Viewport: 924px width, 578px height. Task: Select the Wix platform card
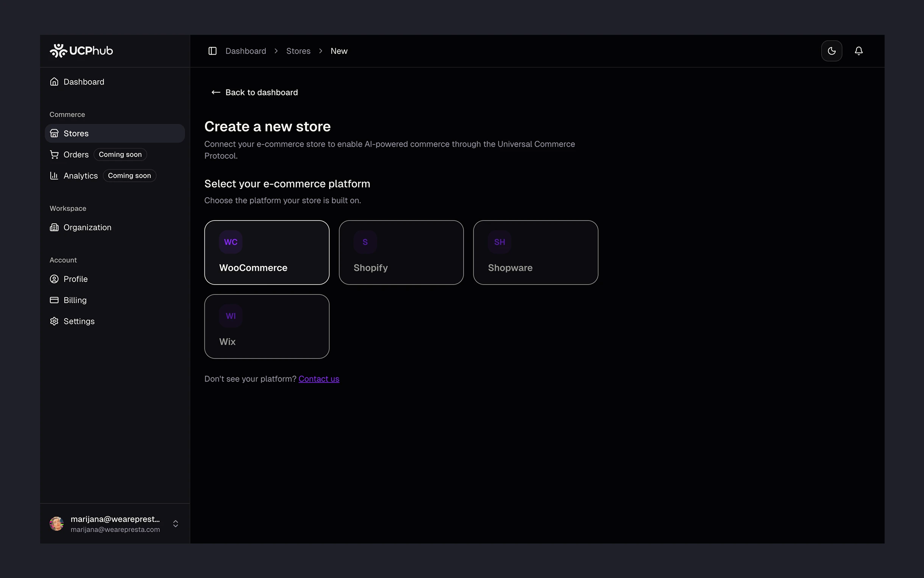[267, 326]
